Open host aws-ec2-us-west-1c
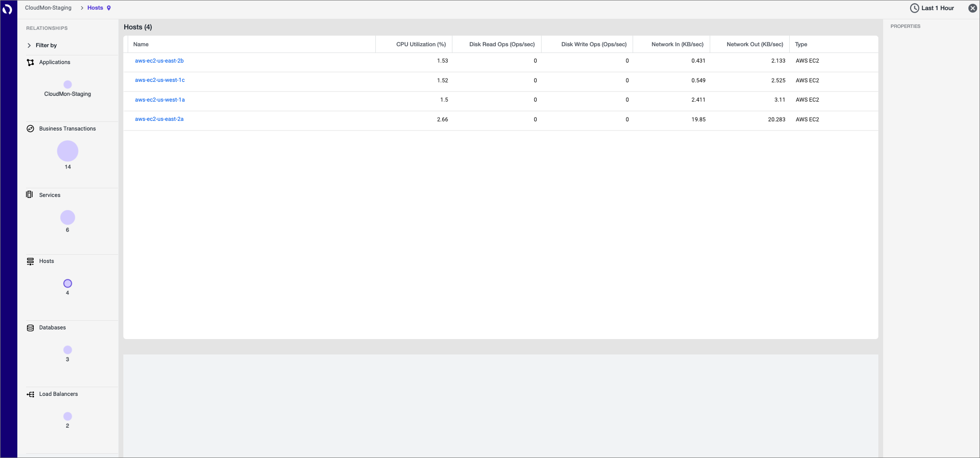Viewport: 980px width, 458px height. [159, 80]
